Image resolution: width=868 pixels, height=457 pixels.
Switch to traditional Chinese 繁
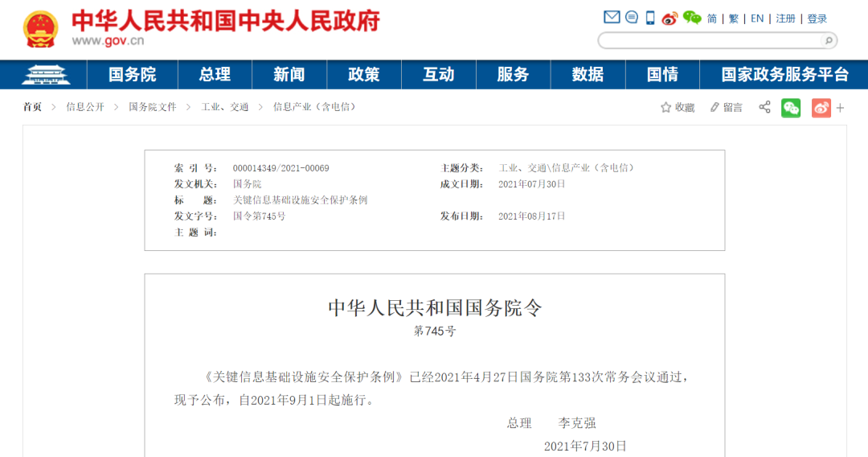[x=734, y=19]
